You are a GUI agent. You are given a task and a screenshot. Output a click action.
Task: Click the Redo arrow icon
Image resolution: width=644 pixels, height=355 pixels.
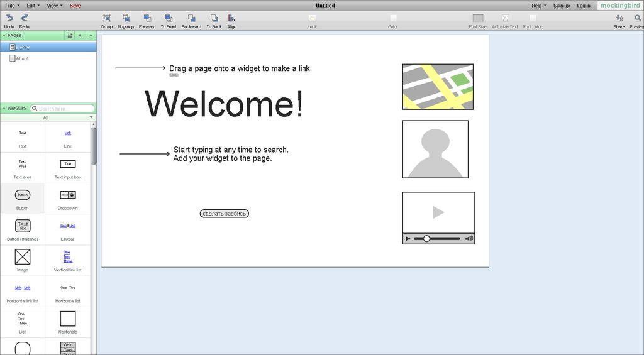coord(25,18)
